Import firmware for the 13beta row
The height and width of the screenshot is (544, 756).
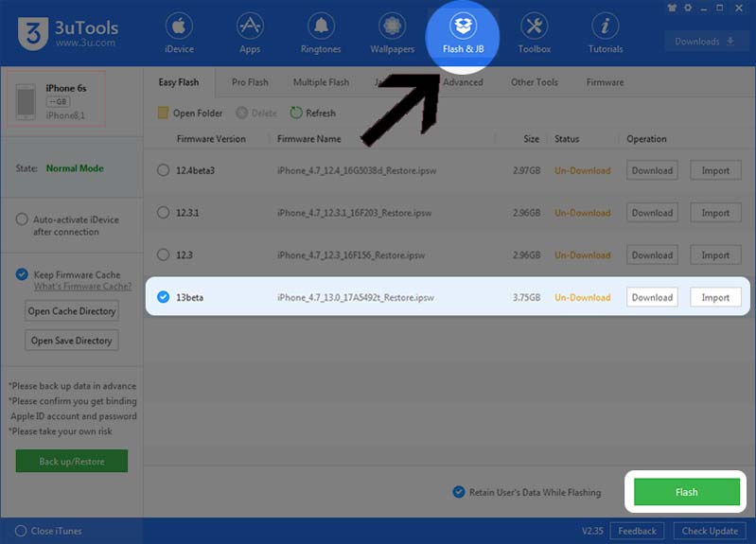[715, 297]
